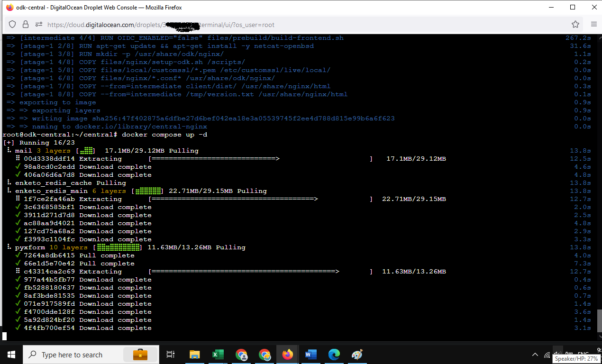Image resolution: width=602 pixels, height=364 pixels.
Task: Click the layer ID '127cd75a68a2'
Action: (49, 231)
